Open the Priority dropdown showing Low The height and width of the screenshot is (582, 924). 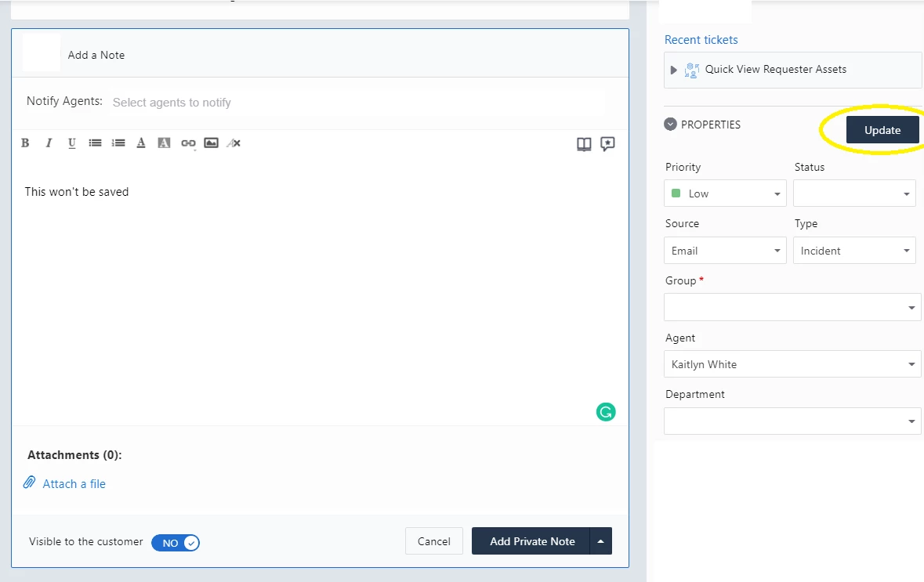click(725, 193)
